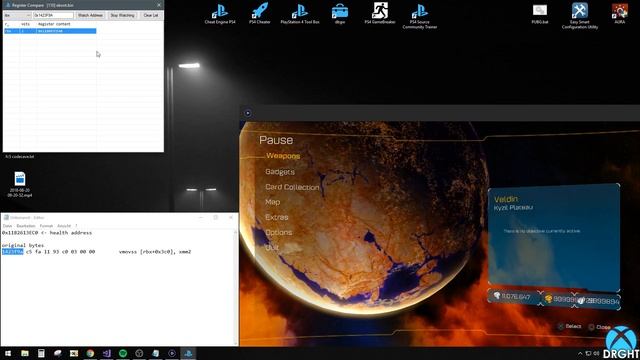
Task: Click the health address line in Editor
Action: (x=47, y=233)
